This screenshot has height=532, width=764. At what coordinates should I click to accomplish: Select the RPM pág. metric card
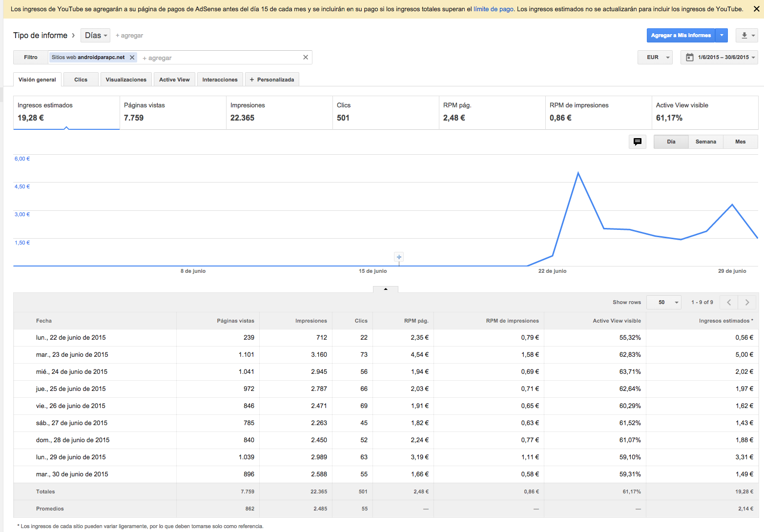pyautogui.click(x=492, y=113)
